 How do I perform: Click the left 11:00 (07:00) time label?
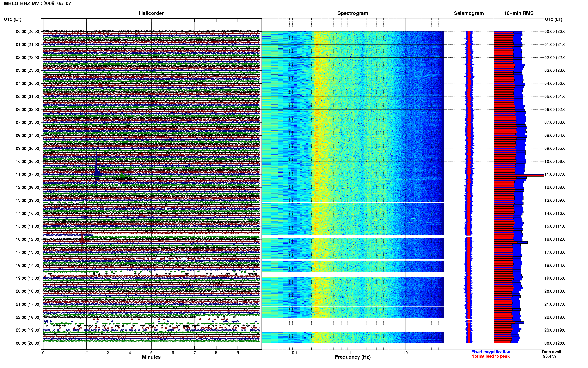pyautogui.click(x=28, y=174)
